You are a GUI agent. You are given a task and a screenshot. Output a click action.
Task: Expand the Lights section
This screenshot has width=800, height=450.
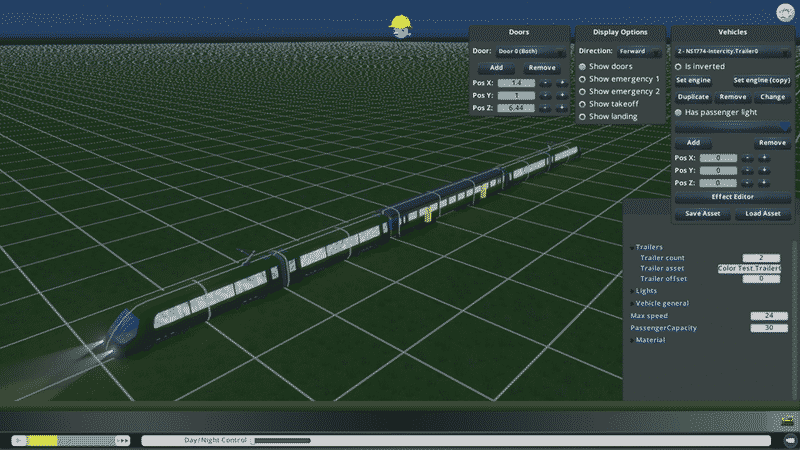pyautogui.click(x=646, y=291)
